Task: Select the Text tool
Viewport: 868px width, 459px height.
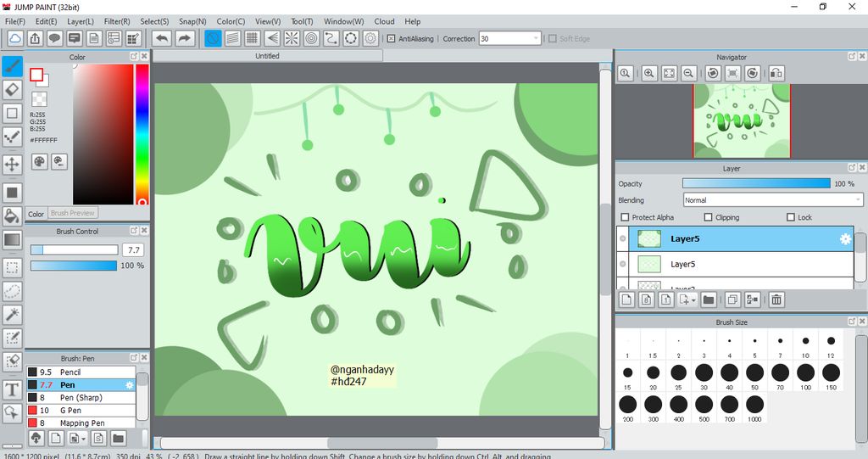Action: tap(12, 389)
